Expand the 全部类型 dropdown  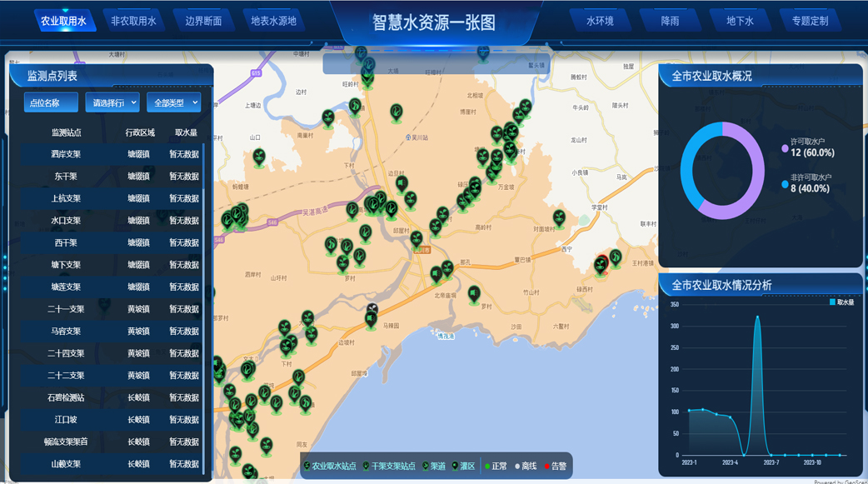[x=172, y=102]
